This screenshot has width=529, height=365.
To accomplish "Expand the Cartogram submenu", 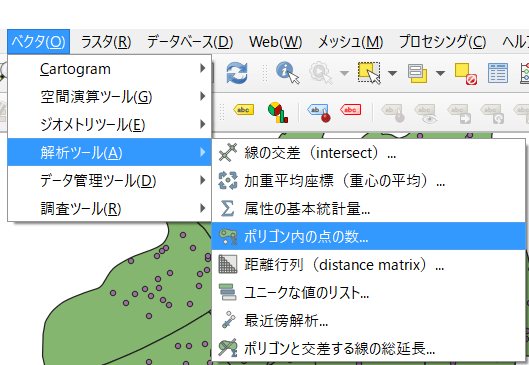I will [109, 68].
